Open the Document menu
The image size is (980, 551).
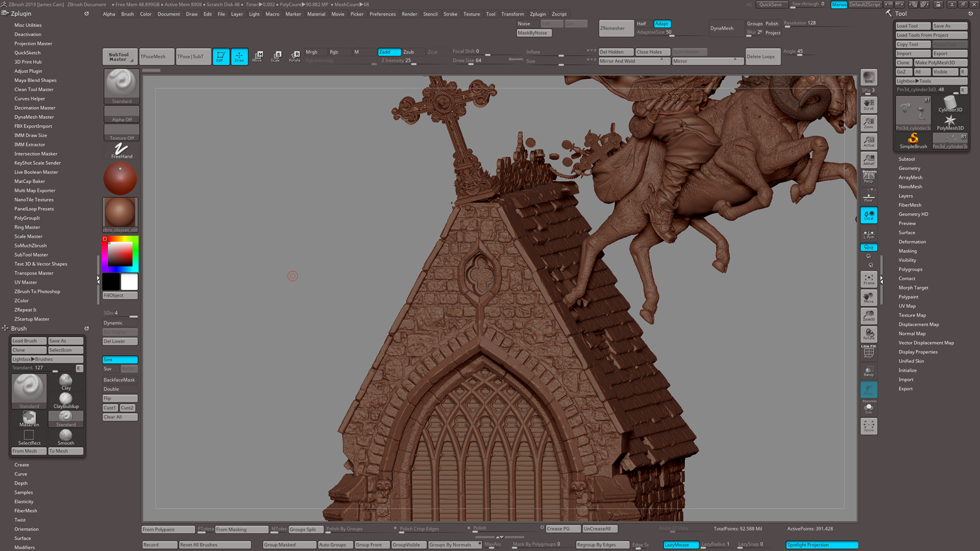(x=168, y=14)
